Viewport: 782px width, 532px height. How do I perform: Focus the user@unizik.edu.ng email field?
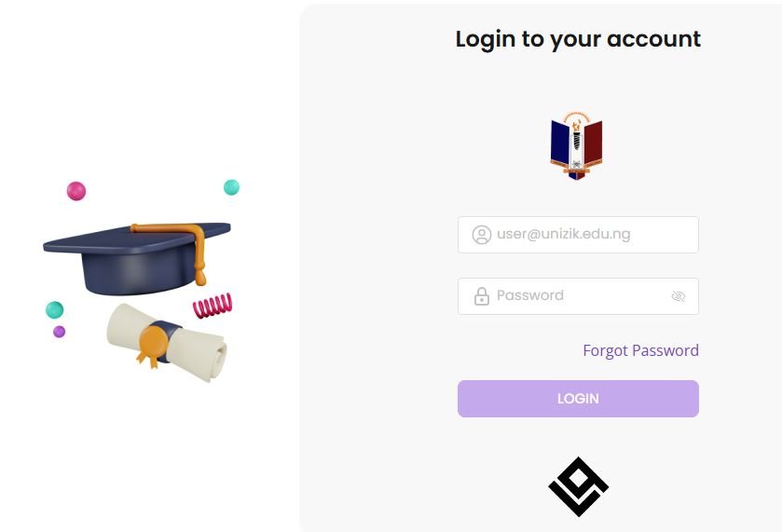(x=578, y=235)
